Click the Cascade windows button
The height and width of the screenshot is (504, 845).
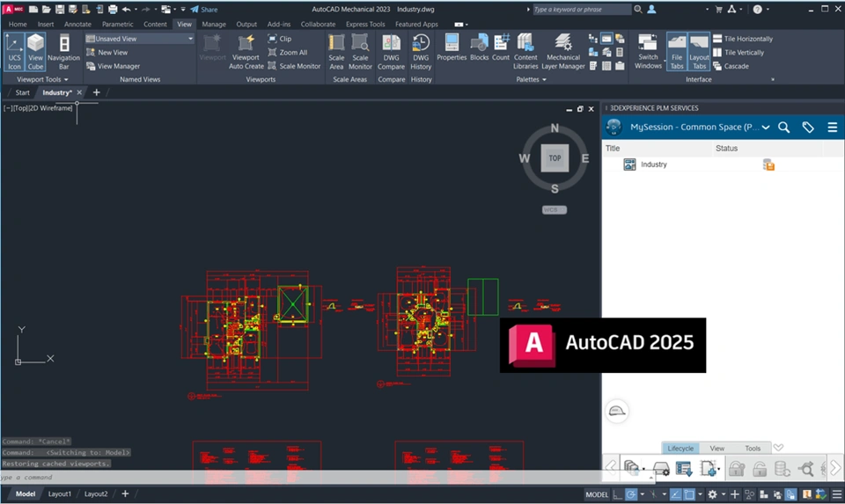(731, 66)
